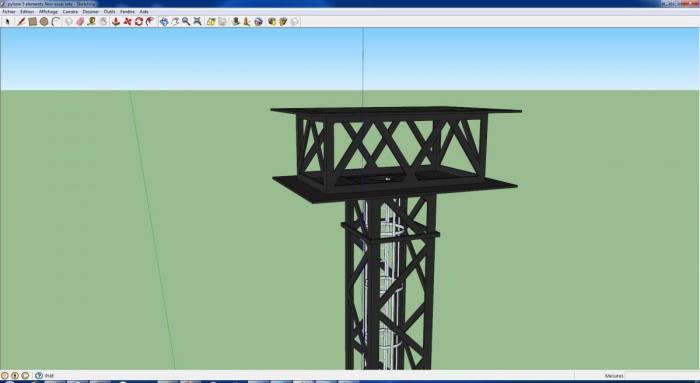
Task: Select the Move tool with red arrows
Action: pos(127,21)
